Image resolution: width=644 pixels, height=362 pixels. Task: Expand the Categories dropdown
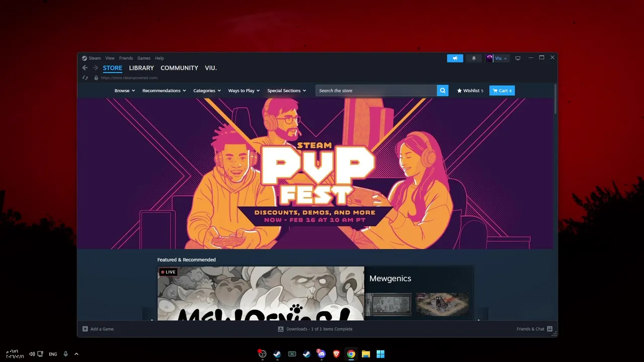(207, 90)
